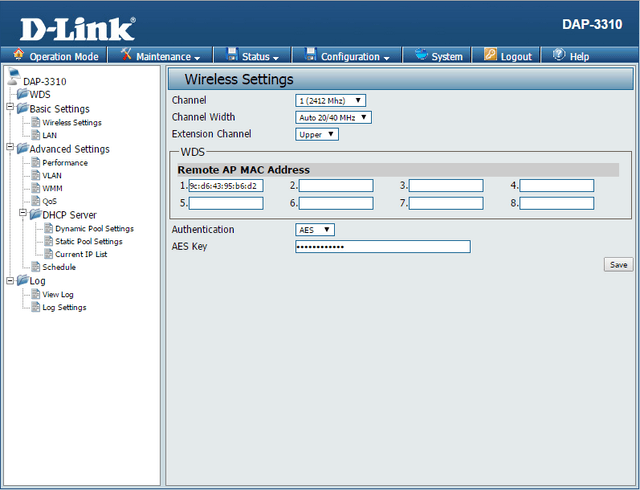Viewport: 640px width, 490px height.
Task: Collapse the Advanced Settings tree node
Action: [10, 147]
